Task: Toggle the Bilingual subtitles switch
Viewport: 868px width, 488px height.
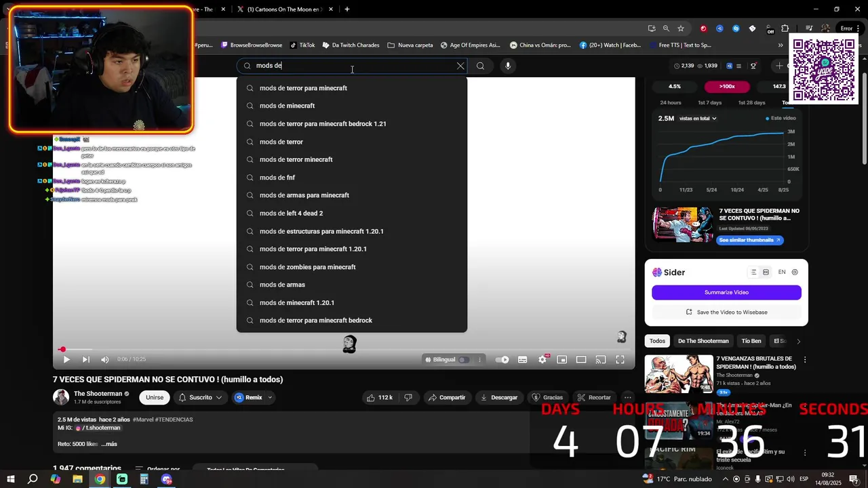Action: pos(464,360)
